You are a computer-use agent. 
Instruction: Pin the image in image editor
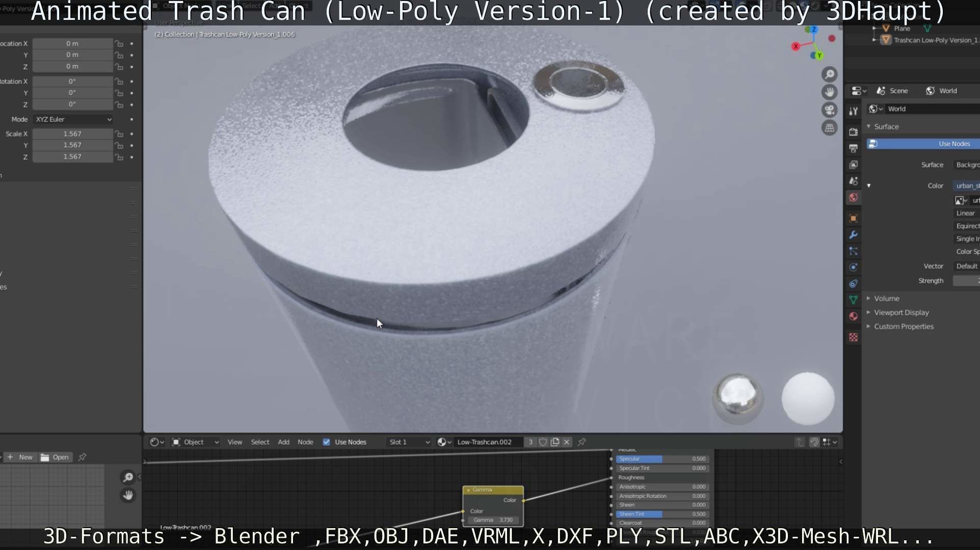82,457
